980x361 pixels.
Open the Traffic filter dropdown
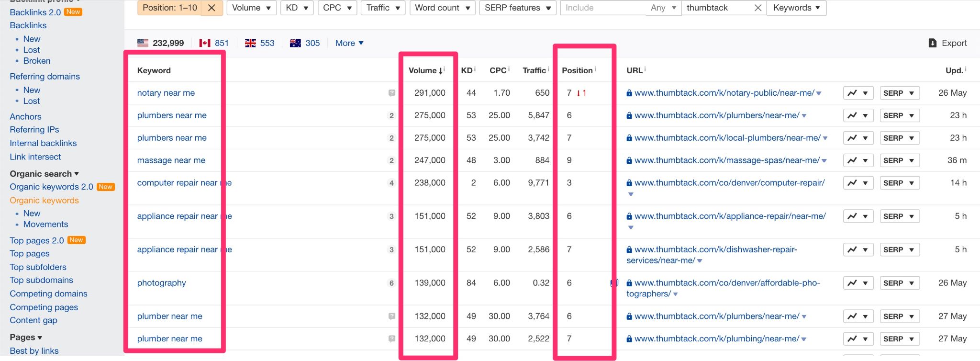[383, 8]
